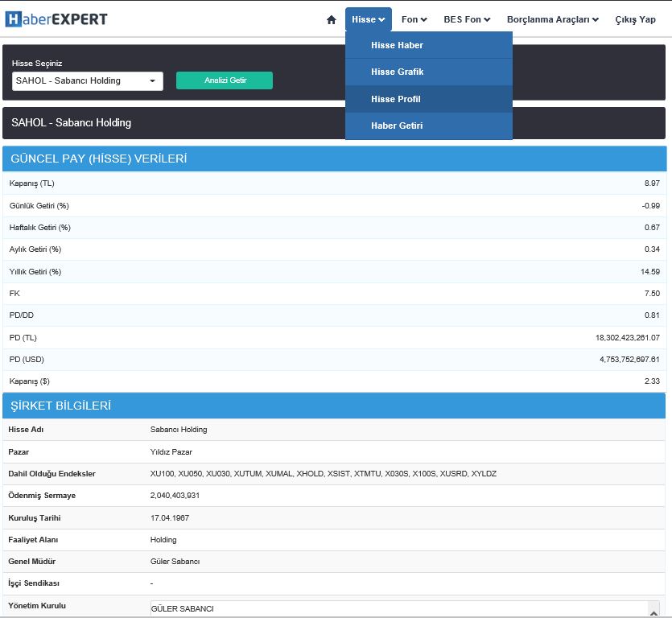Click Günlük Getiri value -0.99

click(650, 206)
